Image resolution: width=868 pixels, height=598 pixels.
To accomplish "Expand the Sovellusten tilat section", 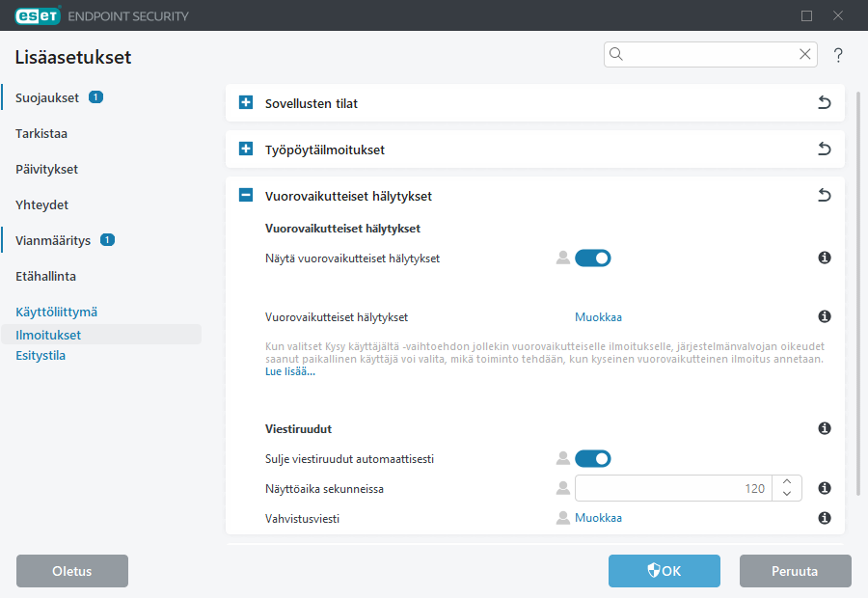I will point(246,102).
